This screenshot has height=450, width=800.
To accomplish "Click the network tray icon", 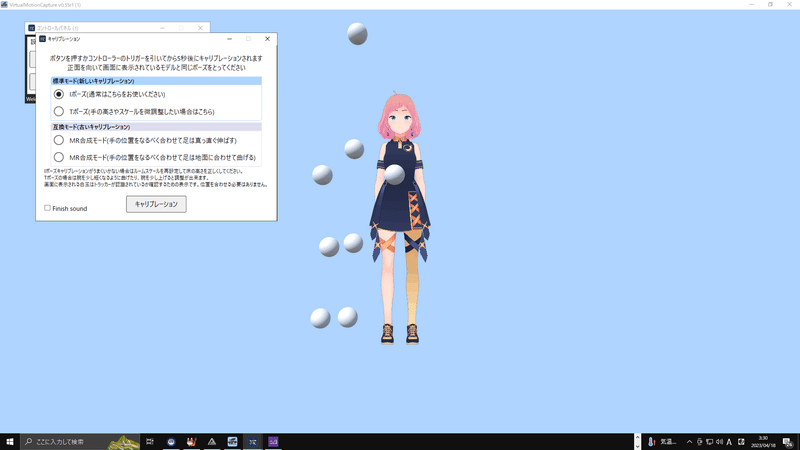I will pyautogui.click(x=709, y=442).
